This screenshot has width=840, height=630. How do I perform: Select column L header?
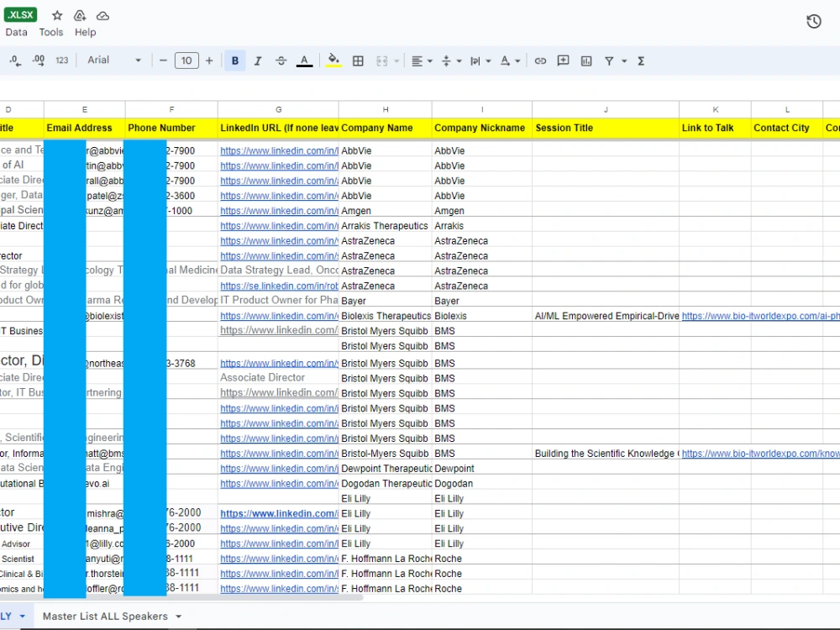(x=787, y=109)
